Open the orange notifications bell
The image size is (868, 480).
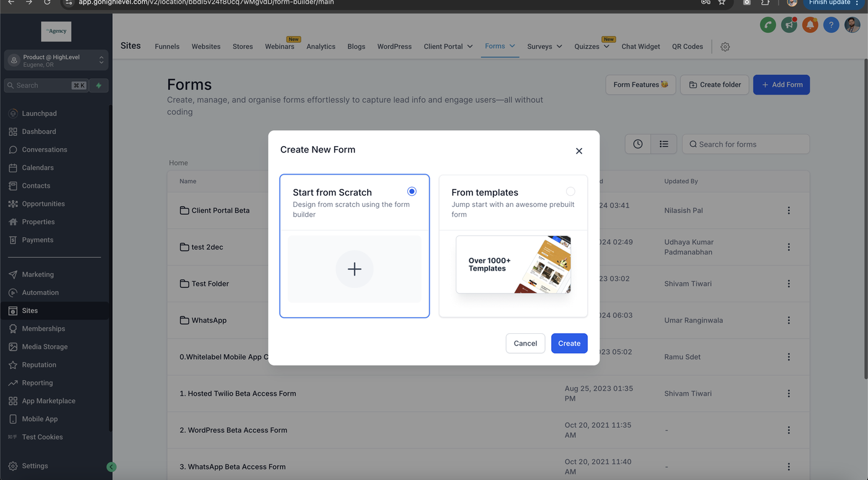[810, 25]
